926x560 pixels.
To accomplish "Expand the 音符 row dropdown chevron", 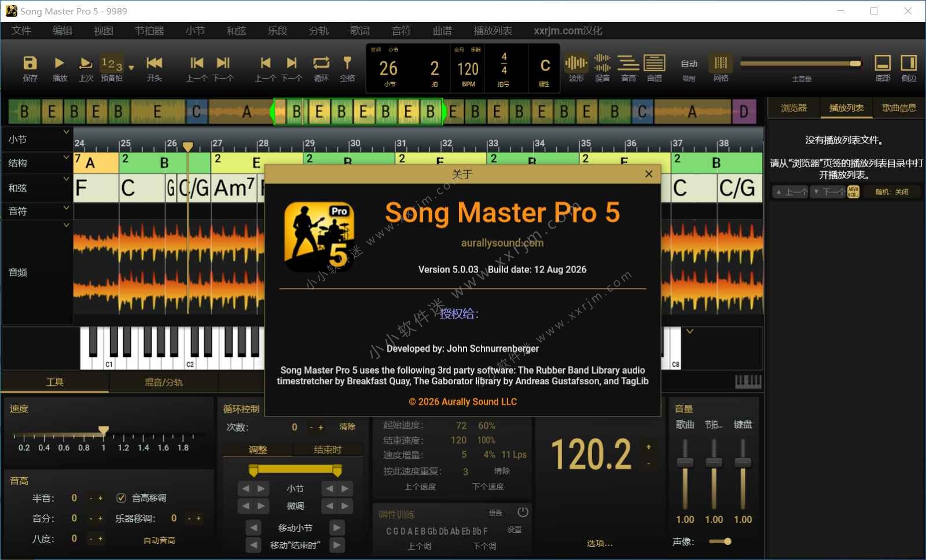I will (x=66, y=208).
